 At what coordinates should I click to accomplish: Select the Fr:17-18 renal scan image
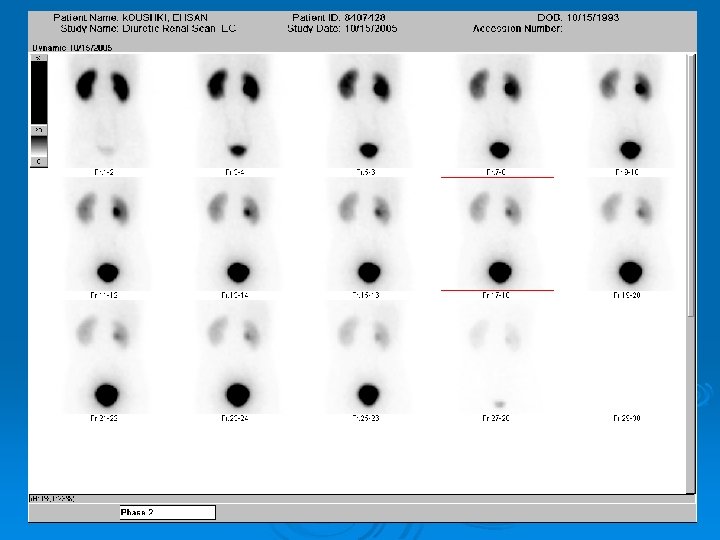click(497, 234)
